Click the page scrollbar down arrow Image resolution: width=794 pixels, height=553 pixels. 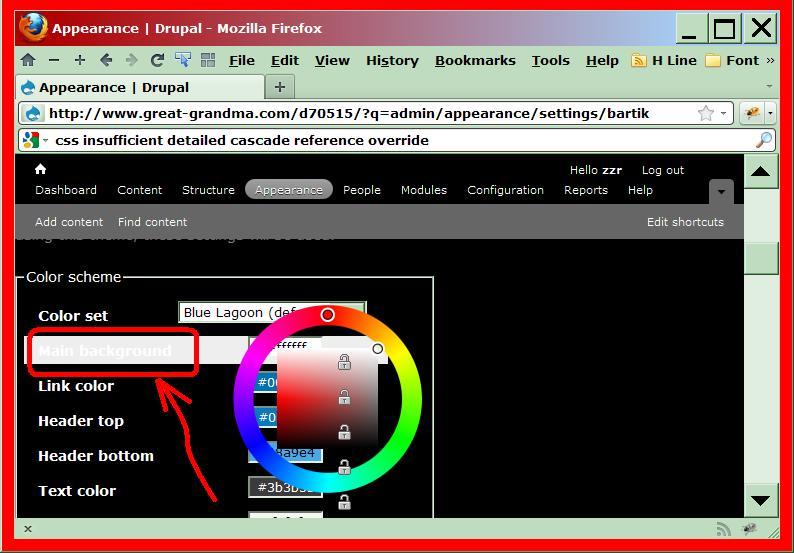click(761, 500)
